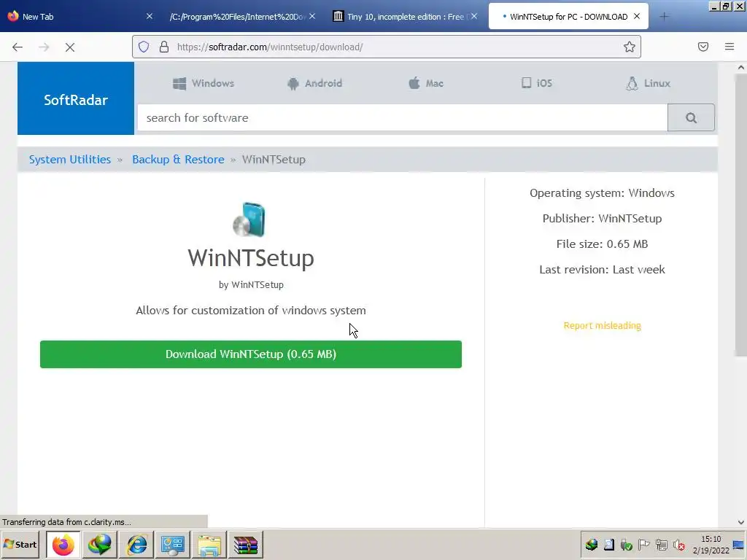Screen dimensions: 747x560
Task: Click the page vertical scrollbar thumb
Action: [x=741, y=214]
